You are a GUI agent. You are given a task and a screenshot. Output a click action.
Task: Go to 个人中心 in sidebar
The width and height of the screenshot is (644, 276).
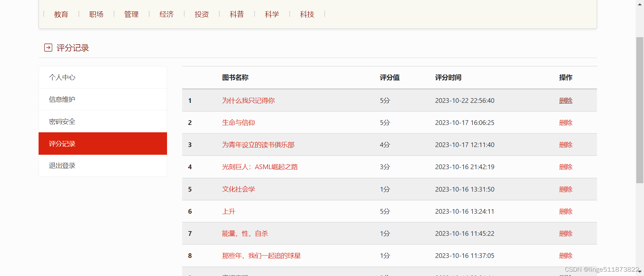coord(103,77)
